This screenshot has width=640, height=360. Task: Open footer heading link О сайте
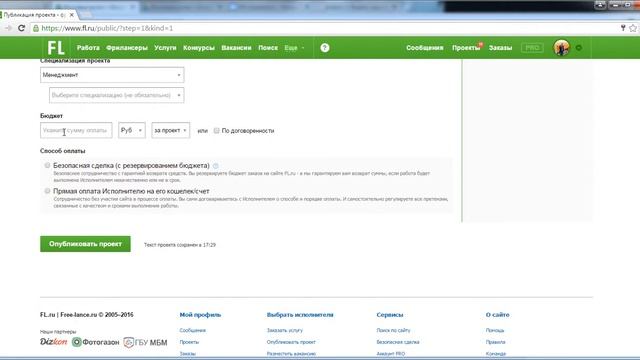tap(498, 315)
